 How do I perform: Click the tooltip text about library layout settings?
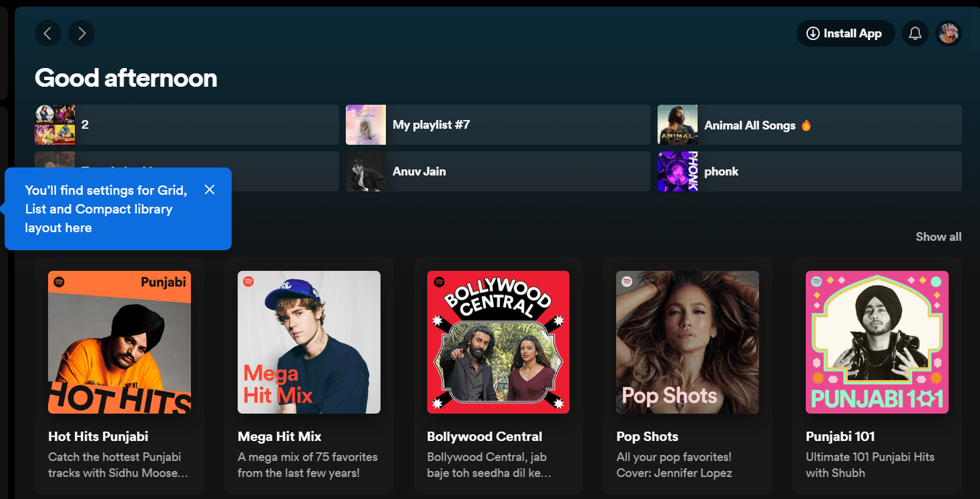pyautogui.click(x=106, y=209)
